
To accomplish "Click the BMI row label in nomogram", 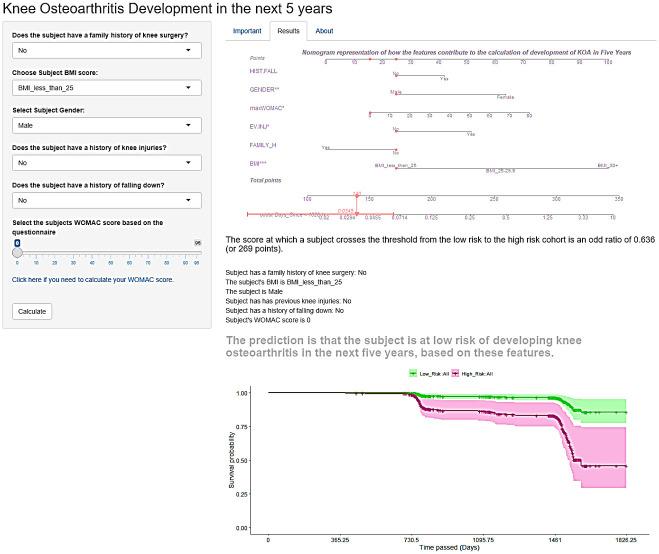I will 257,162.
